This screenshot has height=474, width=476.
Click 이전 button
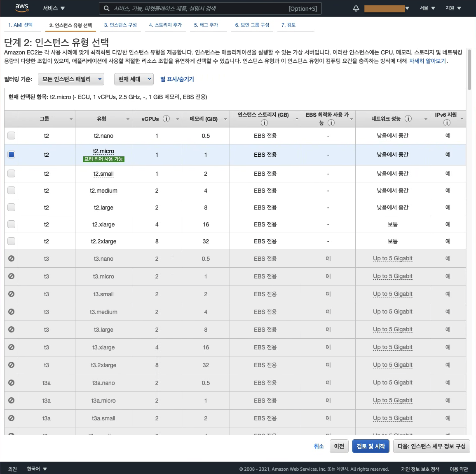339,446
